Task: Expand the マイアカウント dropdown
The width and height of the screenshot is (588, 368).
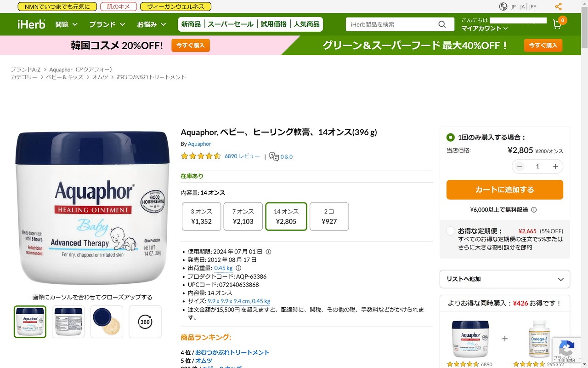Action: coord(485,29)
